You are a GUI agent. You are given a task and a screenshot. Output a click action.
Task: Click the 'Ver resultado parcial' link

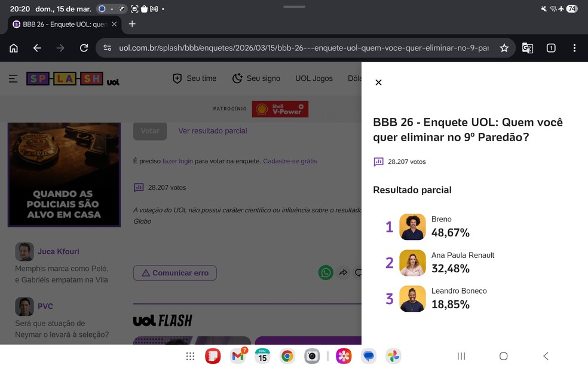click(212, 130)
